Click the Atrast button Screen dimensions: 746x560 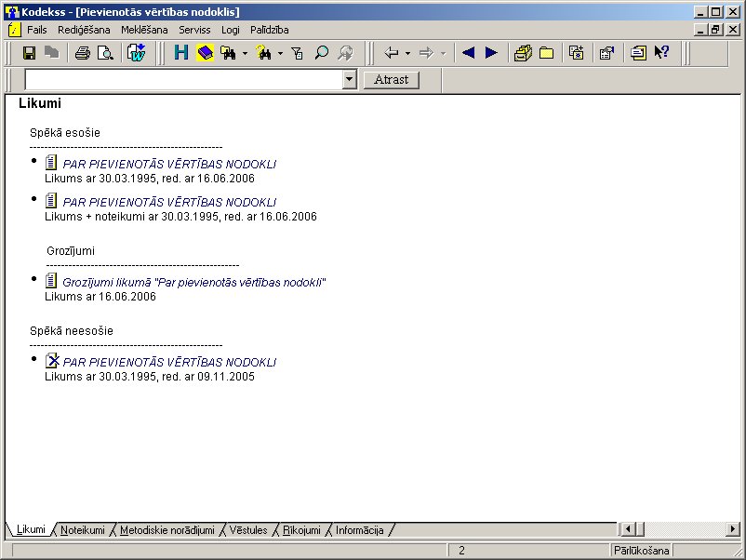click(391, 79)
